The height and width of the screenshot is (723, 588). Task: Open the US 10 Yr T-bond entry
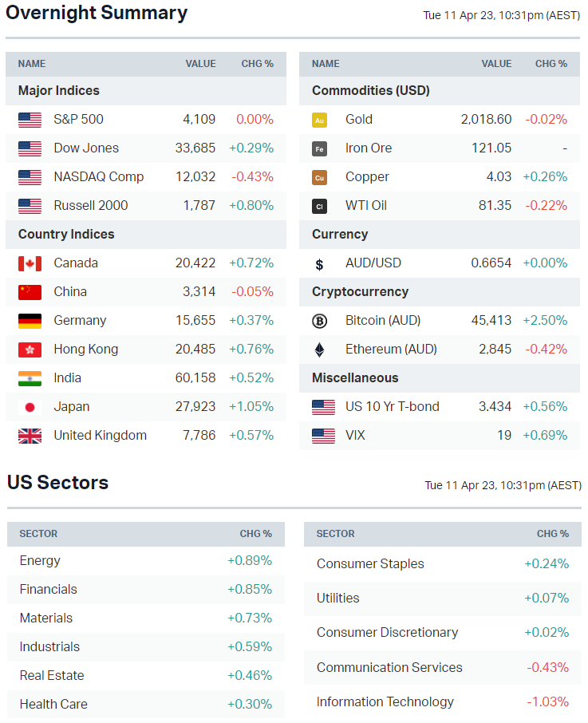(392, 407)
